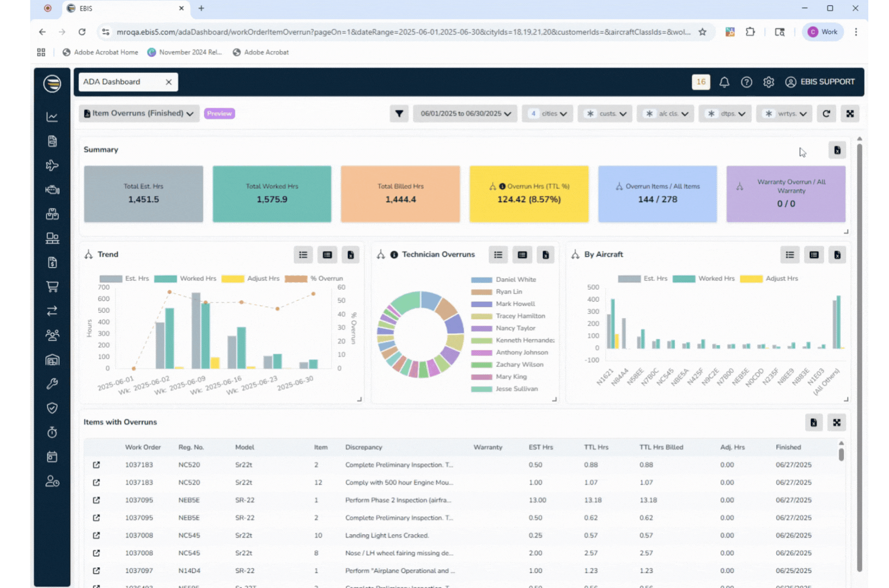Open the Analytics sidebar icon
Image resolution: width=889 pixels, height=588 pixels.
click(52, 117)
